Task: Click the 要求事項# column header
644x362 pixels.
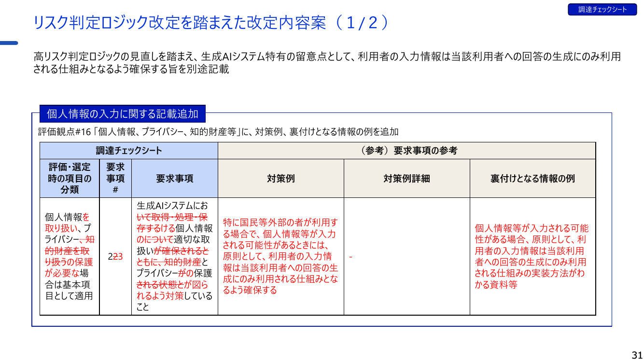Action: pyautogui.click(x=115, y=179)
